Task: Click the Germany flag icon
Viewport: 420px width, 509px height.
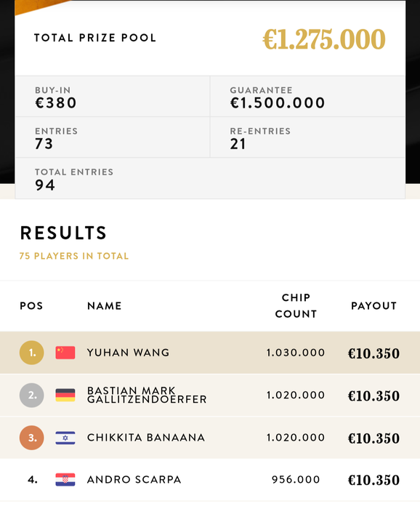Action: (x=65, y=395)
